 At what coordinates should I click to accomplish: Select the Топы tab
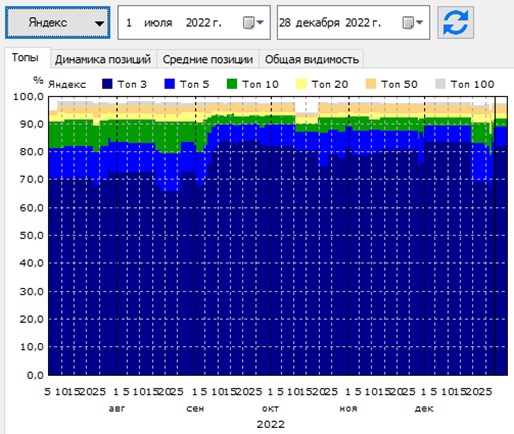tap(25, 57)
